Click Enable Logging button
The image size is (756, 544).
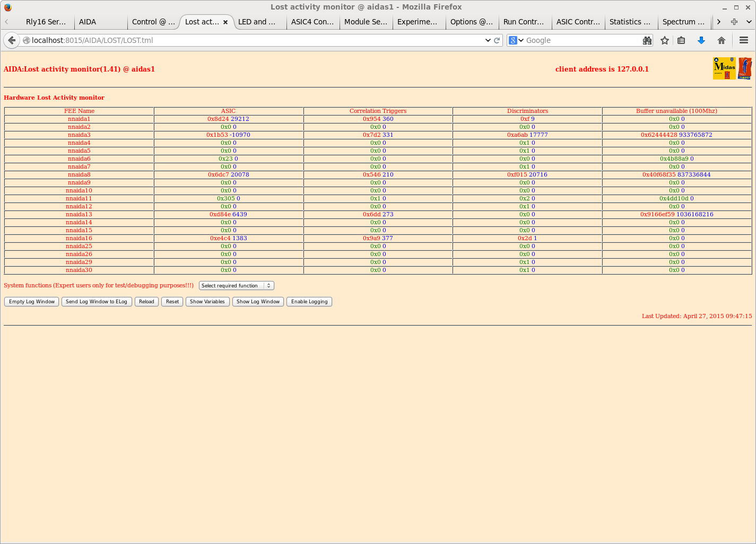click(309, 302)
